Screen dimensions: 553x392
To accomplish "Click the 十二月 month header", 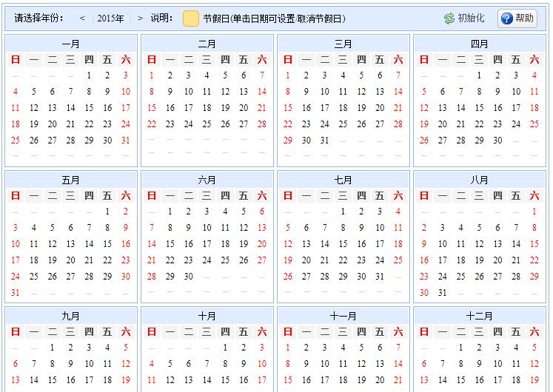I will 479,317.
